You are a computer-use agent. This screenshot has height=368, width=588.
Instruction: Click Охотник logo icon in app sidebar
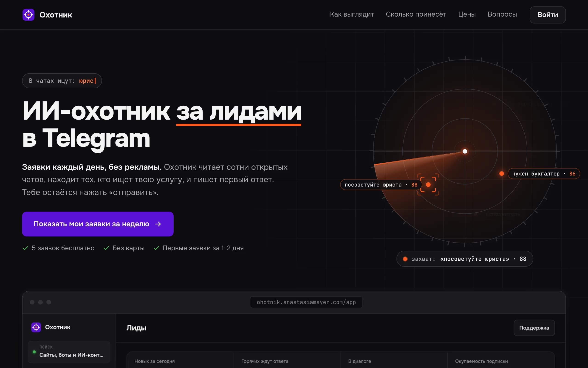pos(36,327)
